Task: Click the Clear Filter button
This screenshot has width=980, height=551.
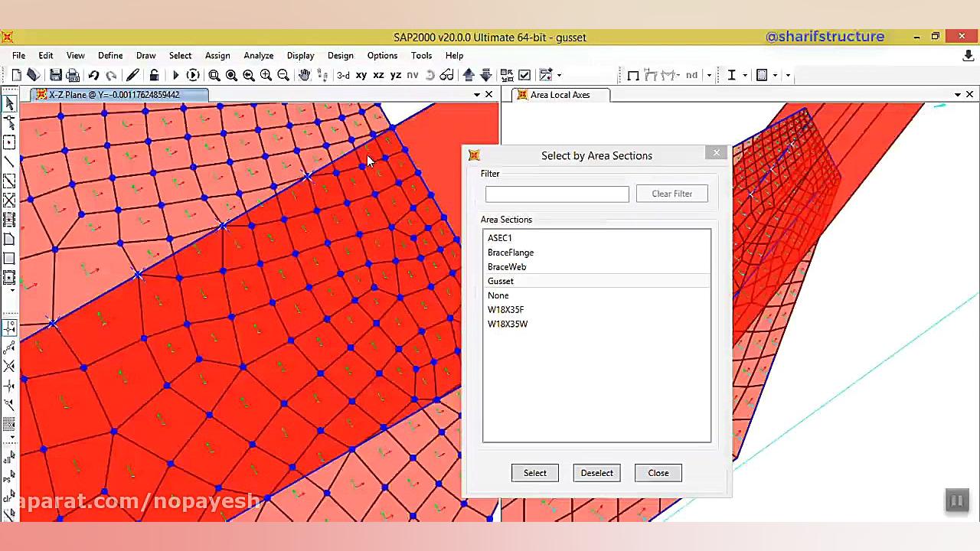Action: pyautogui.click(x=671, y=194)
